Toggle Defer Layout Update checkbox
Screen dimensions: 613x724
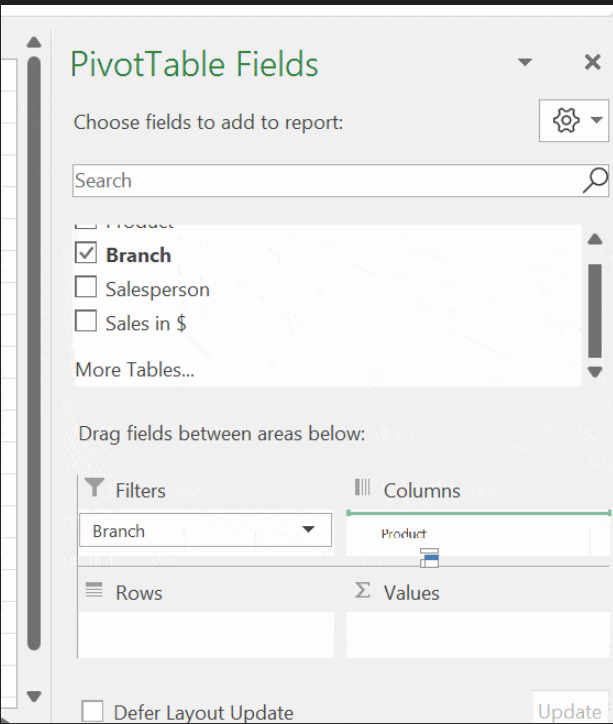tap(93, 712)
